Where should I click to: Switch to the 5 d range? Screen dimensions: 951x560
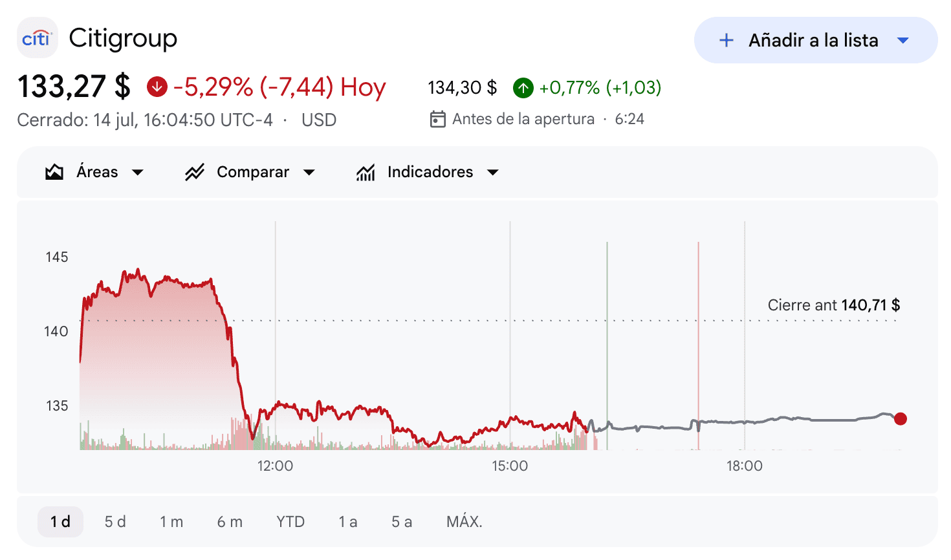click(x=115, y=522)
